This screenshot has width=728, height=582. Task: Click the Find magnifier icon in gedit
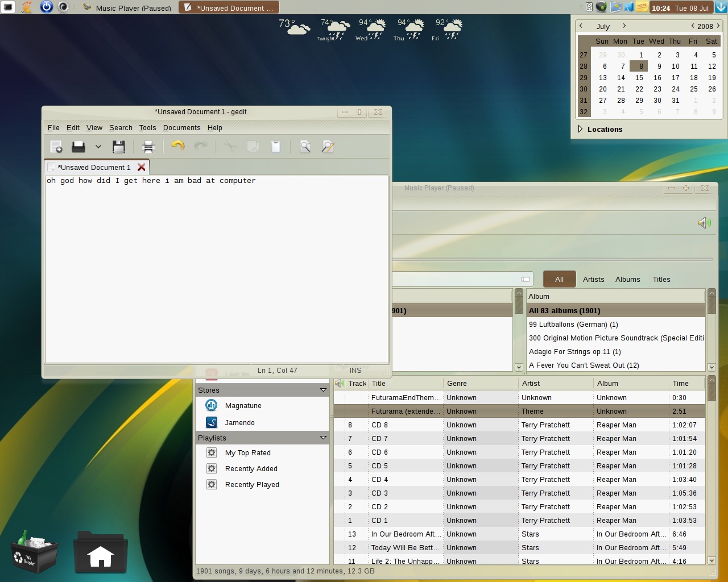[x=305, y=147]
